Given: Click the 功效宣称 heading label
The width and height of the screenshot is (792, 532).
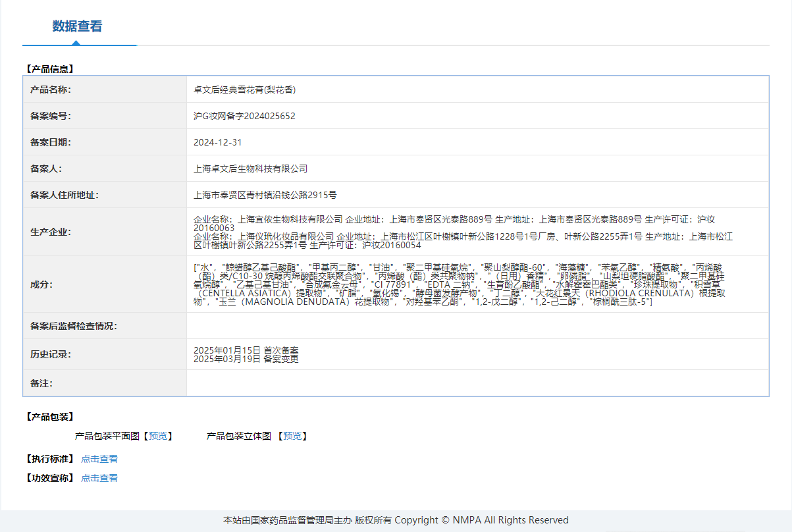Looking at the screenshot, I should [x=49, y=478].
